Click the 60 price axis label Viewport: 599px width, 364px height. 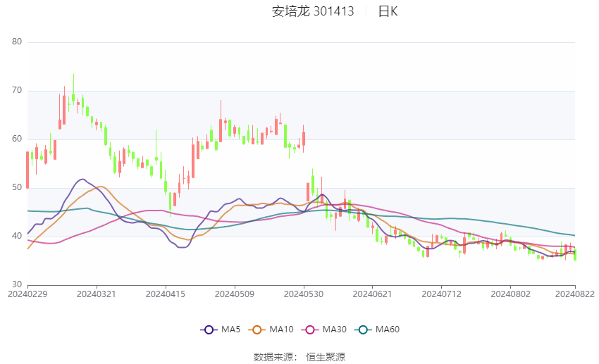[x=17, y=139]
